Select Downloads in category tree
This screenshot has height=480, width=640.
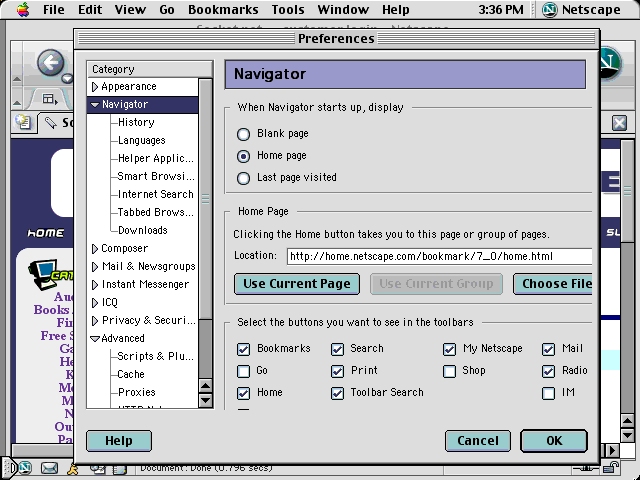pos(142,230)
